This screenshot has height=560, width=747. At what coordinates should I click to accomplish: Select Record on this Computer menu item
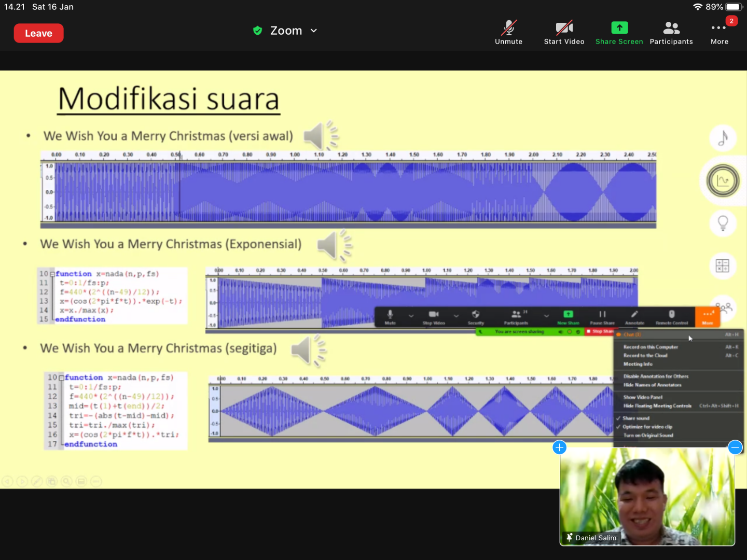651,347
